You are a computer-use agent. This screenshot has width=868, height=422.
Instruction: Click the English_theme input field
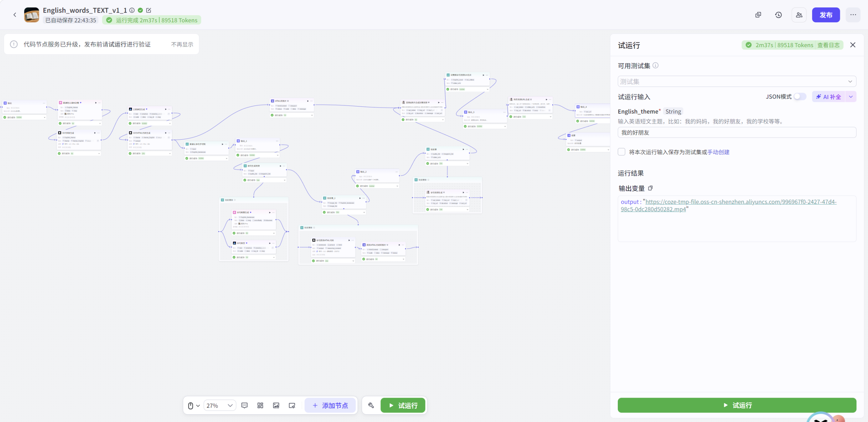pyautogui.click(x=736, y=133)
